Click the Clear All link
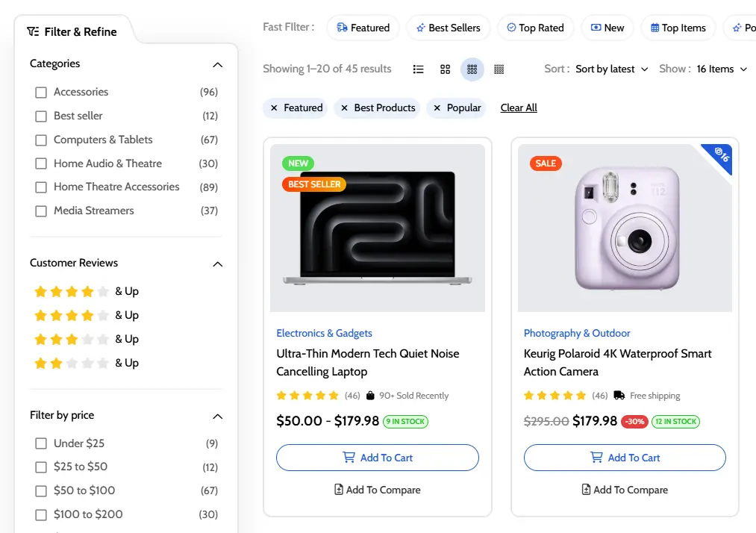 pos(519,108)
